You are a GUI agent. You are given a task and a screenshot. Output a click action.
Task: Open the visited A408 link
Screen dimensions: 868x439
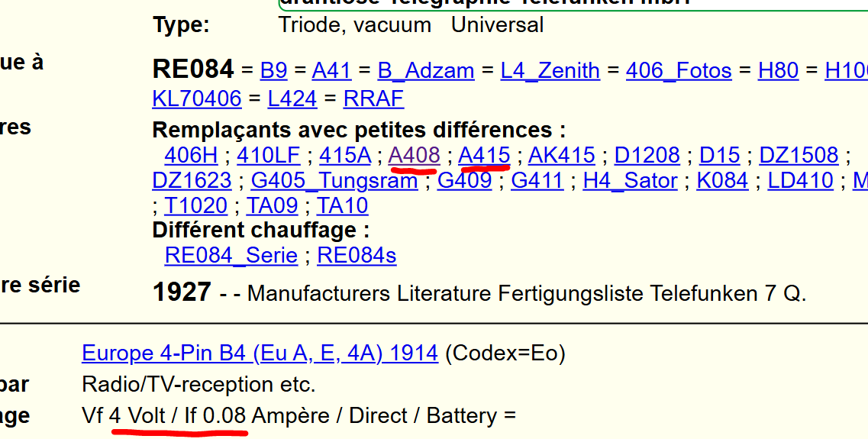(x=414, y=155)
